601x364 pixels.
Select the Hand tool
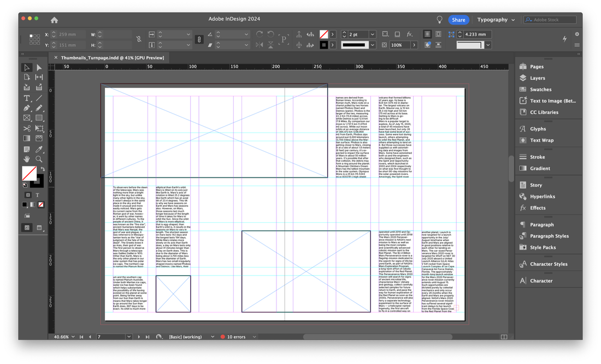click(x=27, y=159)
